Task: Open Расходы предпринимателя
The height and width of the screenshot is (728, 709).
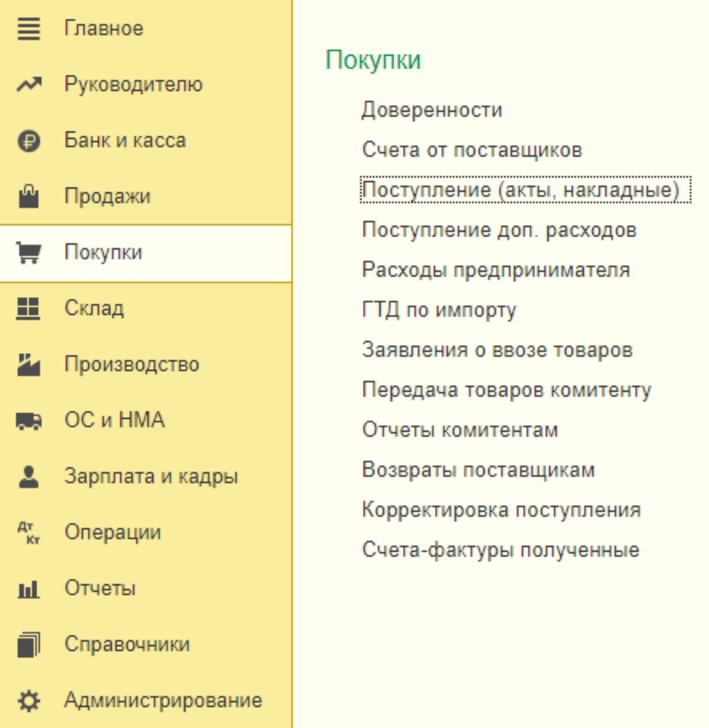Action: pyautogui.click(x=496, y=270)
